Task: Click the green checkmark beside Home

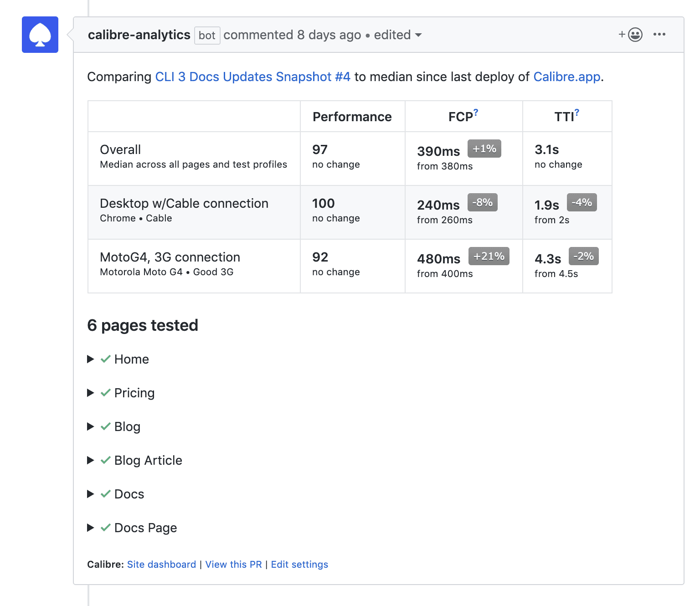Action: (x=105, y=359)
